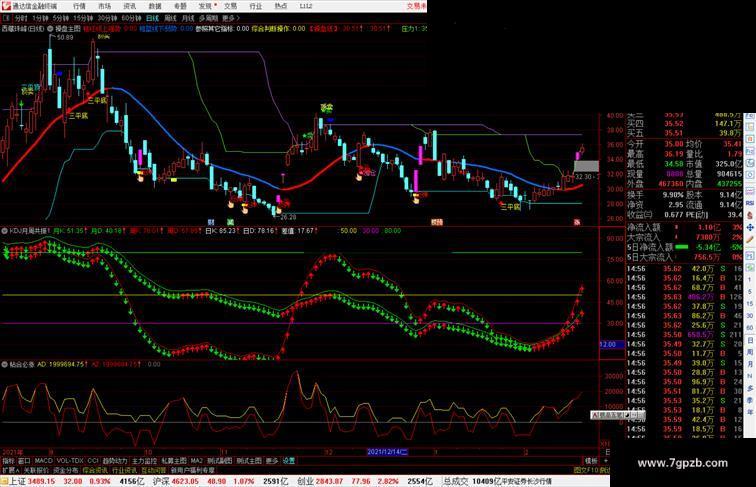Click the 26.20 low price label
This screenshot has width=756, height=487.
[x=288, y=217]
